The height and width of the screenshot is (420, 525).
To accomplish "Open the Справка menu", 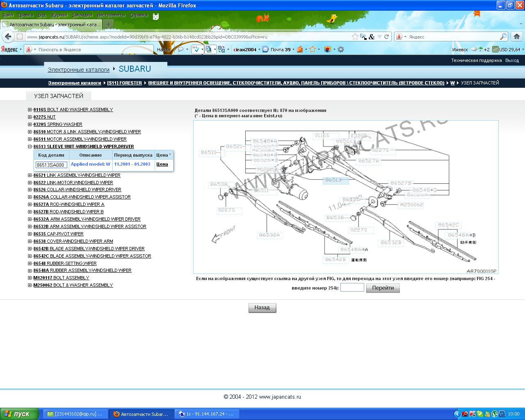I will tap(138, 15).
